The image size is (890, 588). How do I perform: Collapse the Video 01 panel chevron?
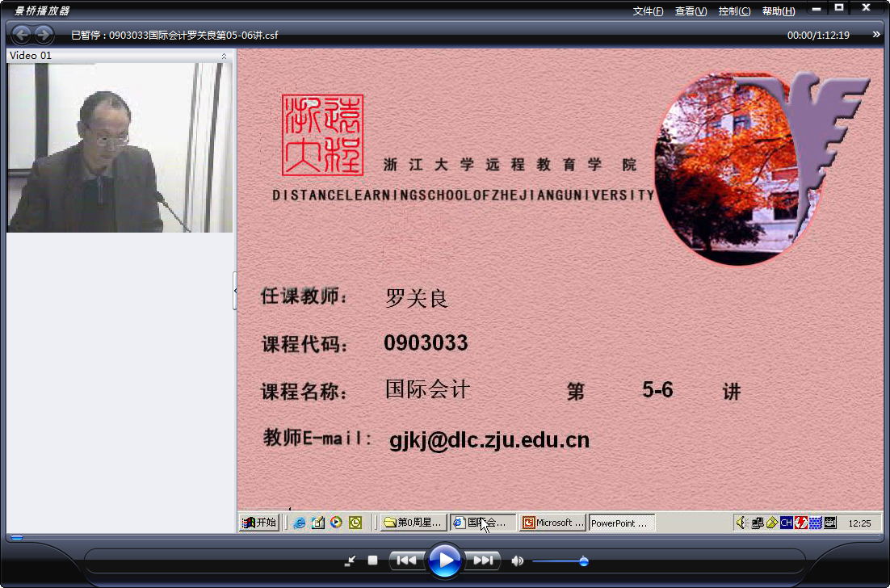pyautogui.click(x=224, y=56)
